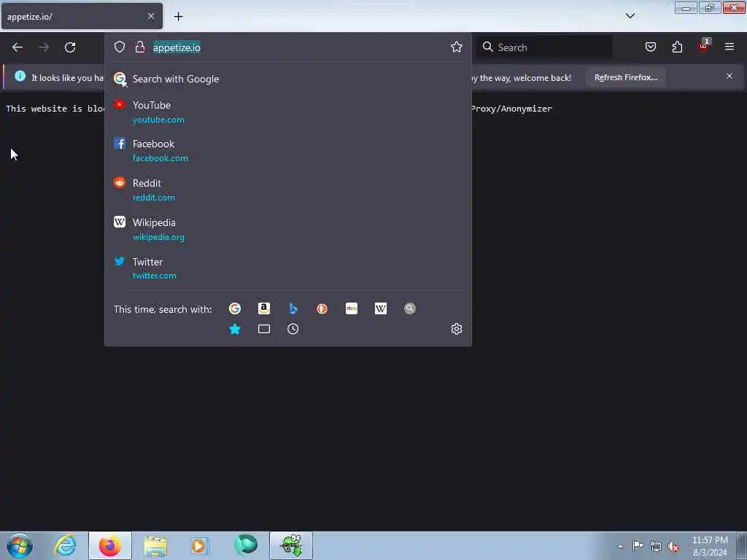Viewport: 747px width, 560px height.
Task: Search this time with DuckDuckGo
Action: tap(322, 308)
